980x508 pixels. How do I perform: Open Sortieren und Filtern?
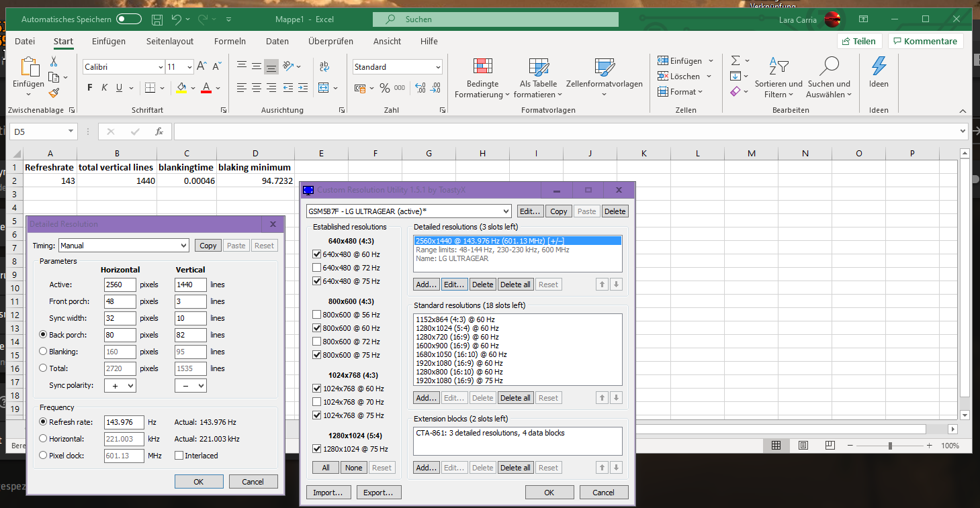click(778, 78)
